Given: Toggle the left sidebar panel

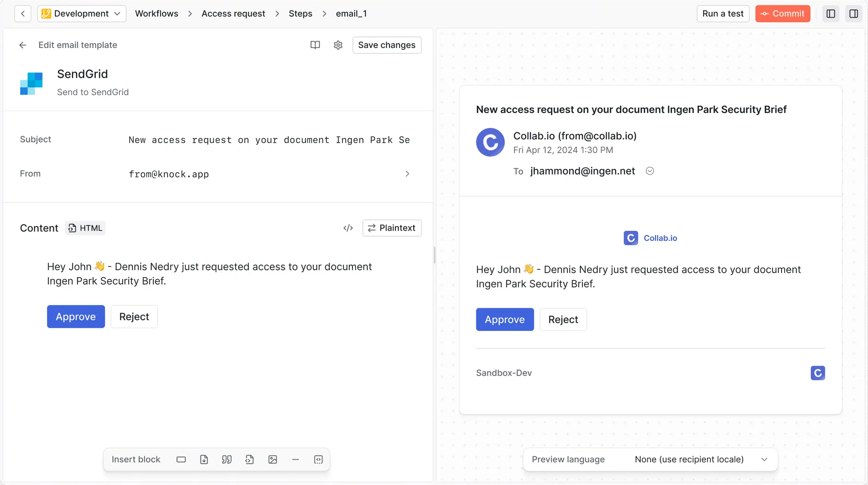Looking at the screenshot, I should click(x=830, y=13).
